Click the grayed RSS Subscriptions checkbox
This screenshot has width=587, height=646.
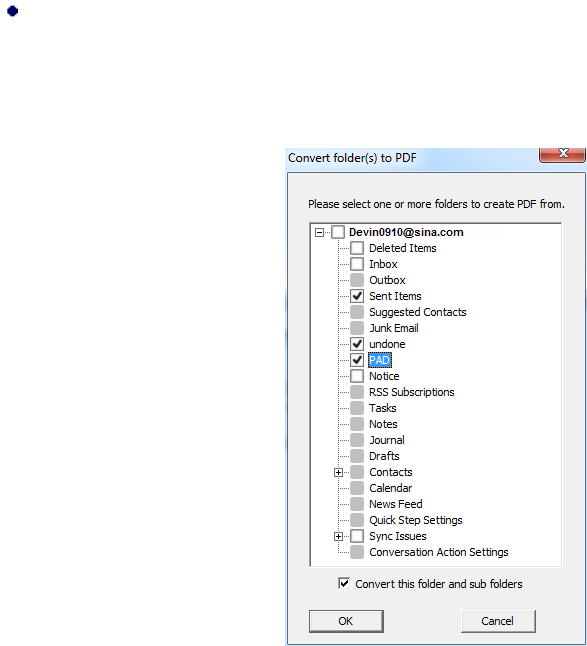(357, 392)
